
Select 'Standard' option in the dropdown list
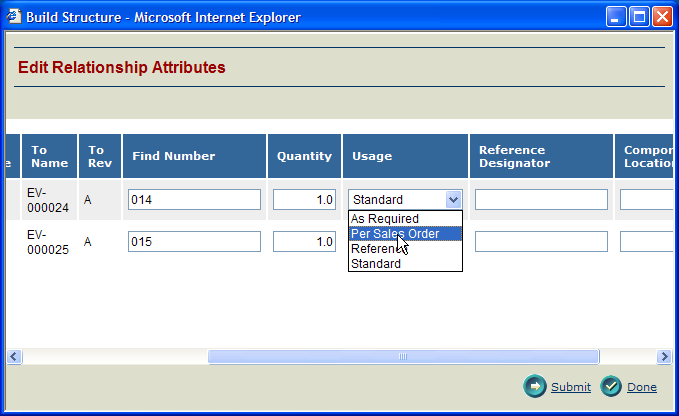(x=376, y=264)
